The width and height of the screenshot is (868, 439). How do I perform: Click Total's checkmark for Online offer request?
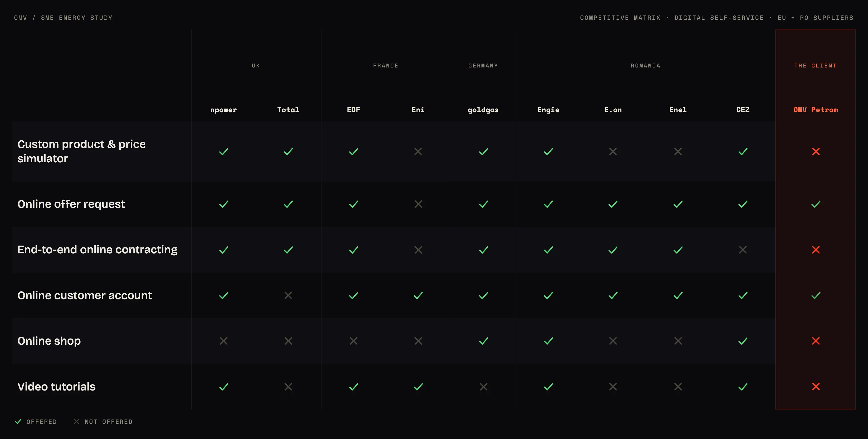point(288,204)
